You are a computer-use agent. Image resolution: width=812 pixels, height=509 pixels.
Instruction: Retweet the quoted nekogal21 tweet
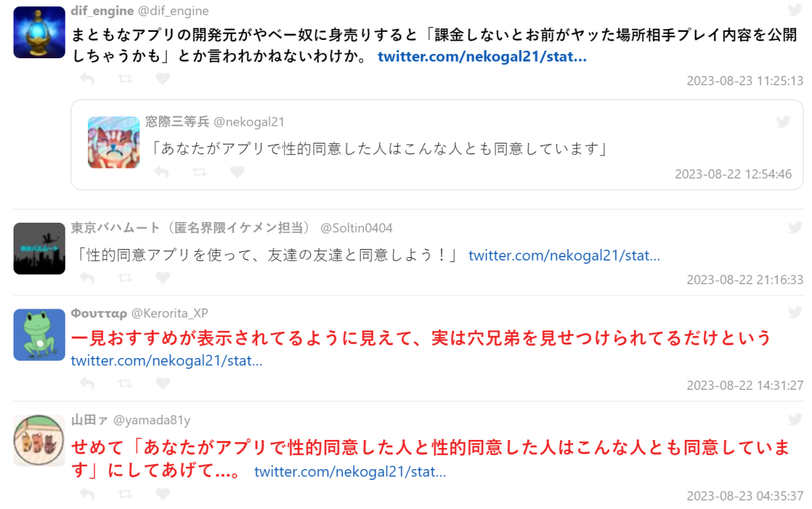click(200, 173)
